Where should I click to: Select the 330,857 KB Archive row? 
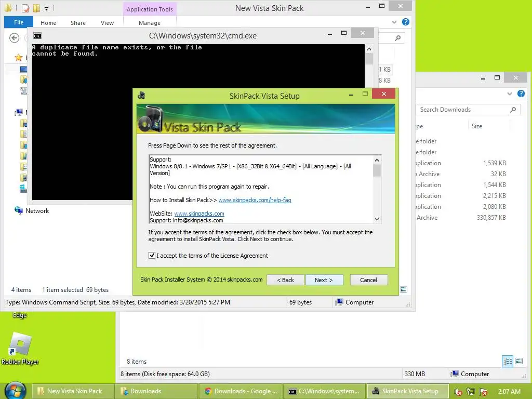click(x=461, y=218)
